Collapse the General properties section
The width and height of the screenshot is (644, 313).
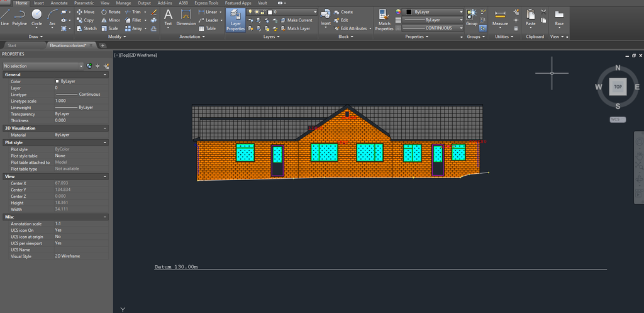pyautogui.click(x=106, y=74)
